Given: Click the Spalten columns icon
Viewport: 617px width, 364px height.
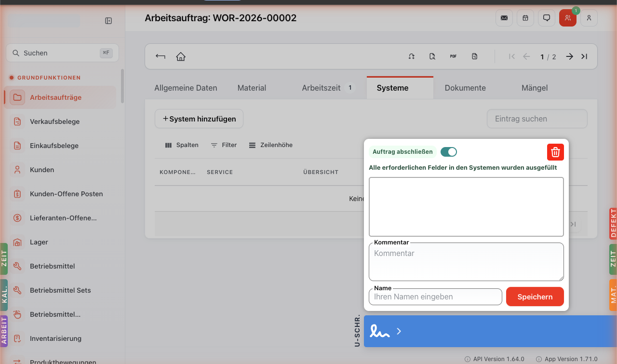Looking at the screenshot, I should pyautogui.click(x=168, y=145).
